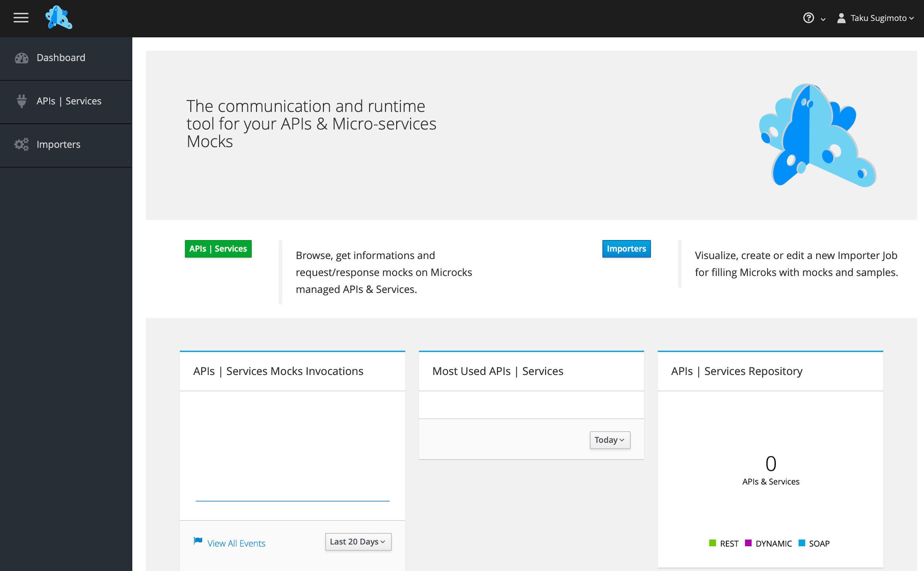Click the blue SOAP legend swatch
Viewport: 924px width, 571px height.
click(802, 543)
